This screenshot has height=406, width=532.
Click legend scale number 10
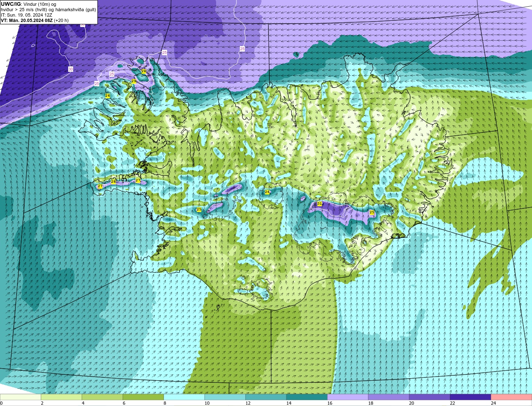(207, 403)
